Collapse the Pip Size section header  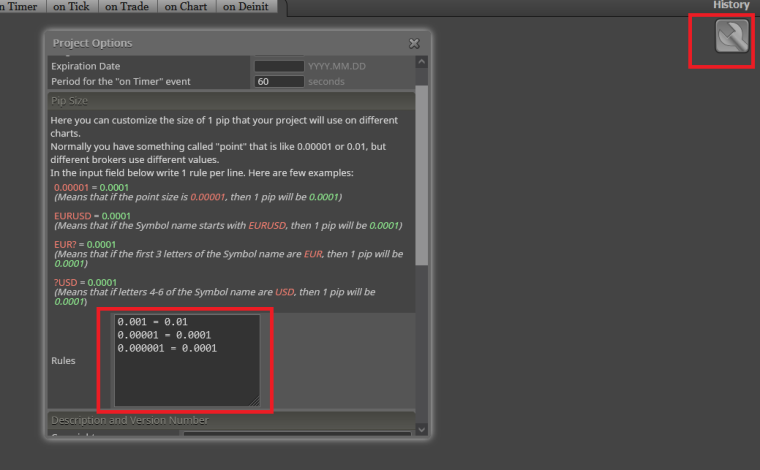click(231, 101)
